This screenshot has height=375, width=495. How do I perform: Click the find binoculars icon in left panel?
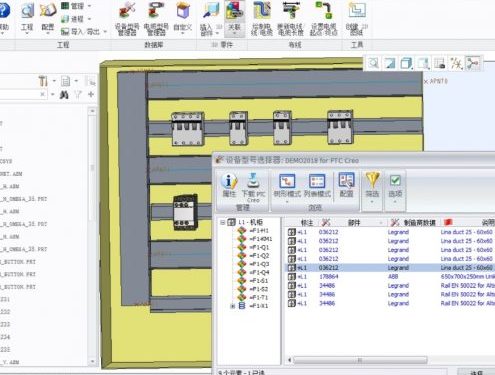coord(64,95)
